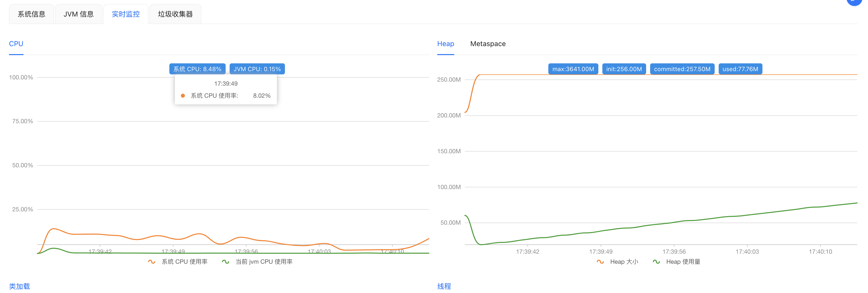Click the orange 系统 CPU legend icon
This screenshot has width=868, height=293.
tap(152, 262)
